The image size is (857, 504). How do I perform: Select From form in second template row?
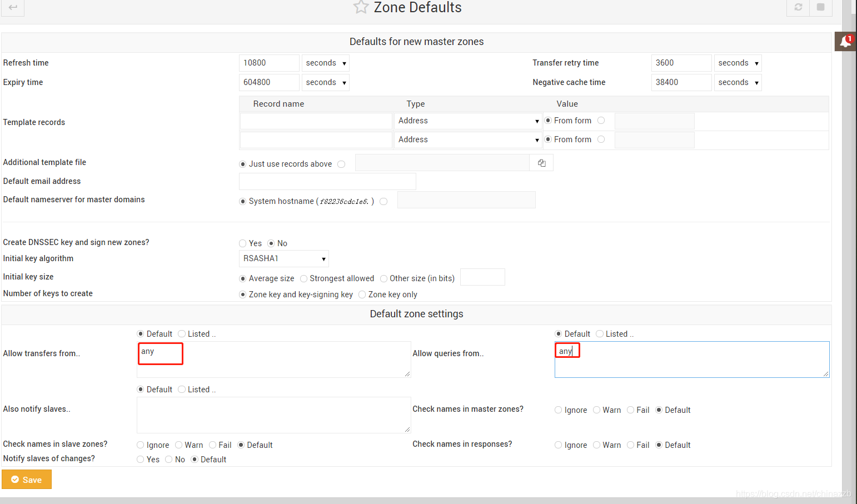click(x=548, y=139)
